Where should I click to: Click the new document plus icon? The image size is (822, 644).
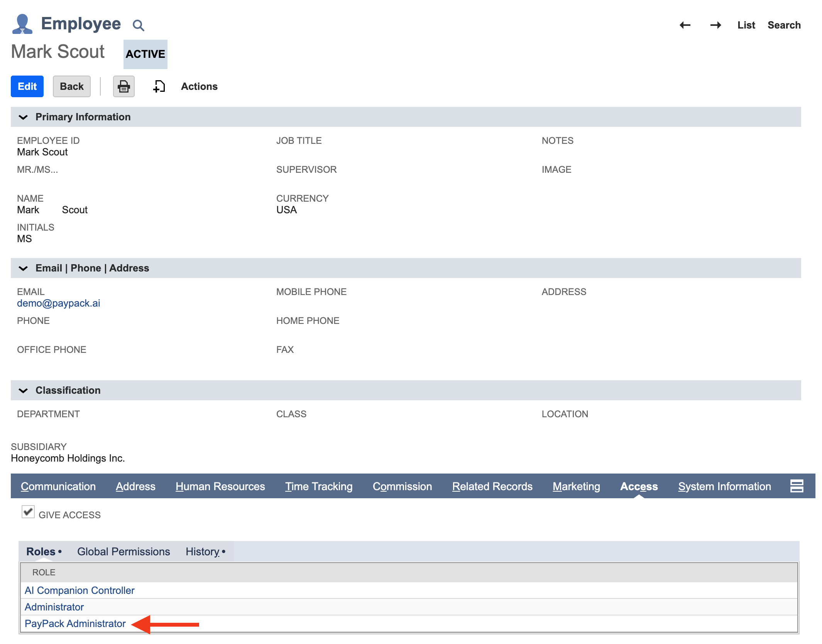(159, 86)
